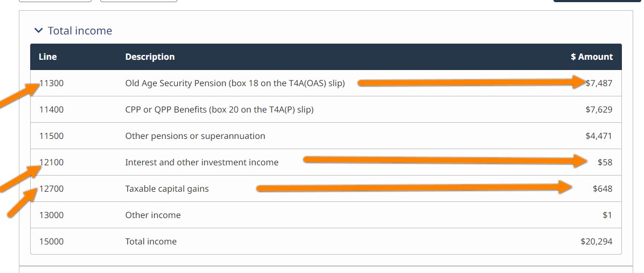644x273 pixels.
Task: Select line number 11300
Action: pos(52,83)
